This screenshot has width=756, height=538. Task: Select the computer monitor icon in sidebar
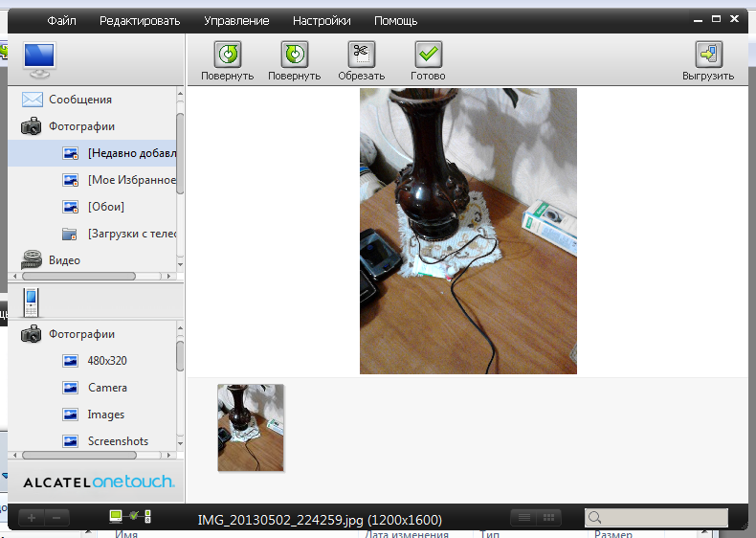coord(39,60)
